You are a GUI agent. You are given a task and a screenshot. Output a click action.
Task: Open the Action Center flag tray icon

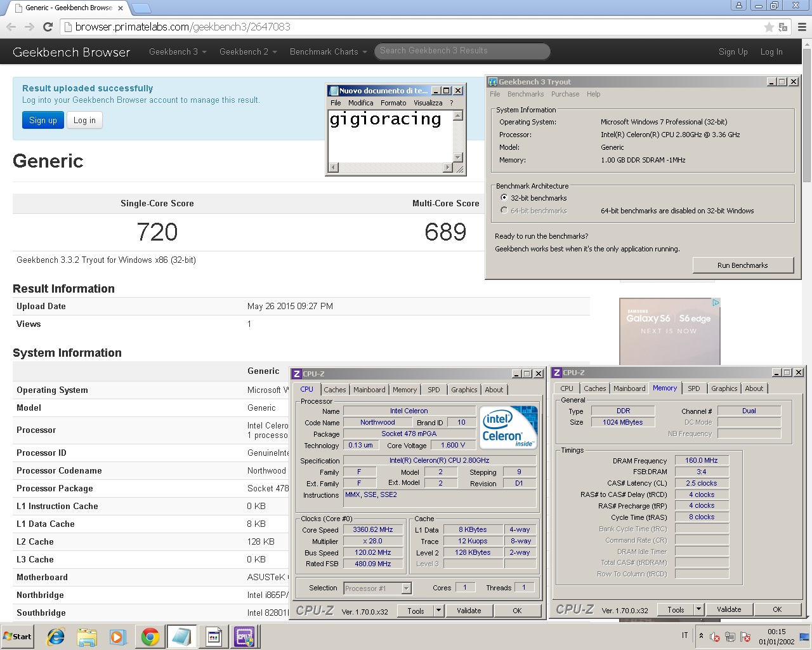point(745,637)
